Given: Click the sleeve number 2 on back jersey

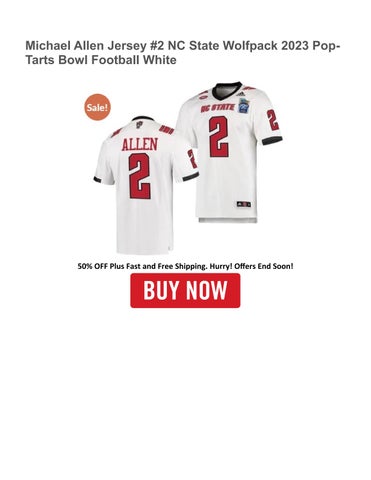Looking at the screenshot, I should click(192, 159).
